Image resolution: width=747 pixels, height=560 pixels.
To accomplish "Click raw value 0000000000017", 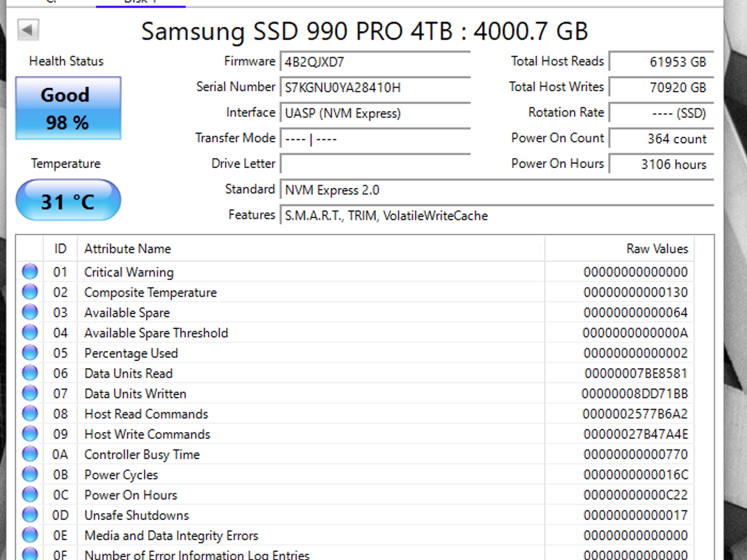I will click(635, 515).
